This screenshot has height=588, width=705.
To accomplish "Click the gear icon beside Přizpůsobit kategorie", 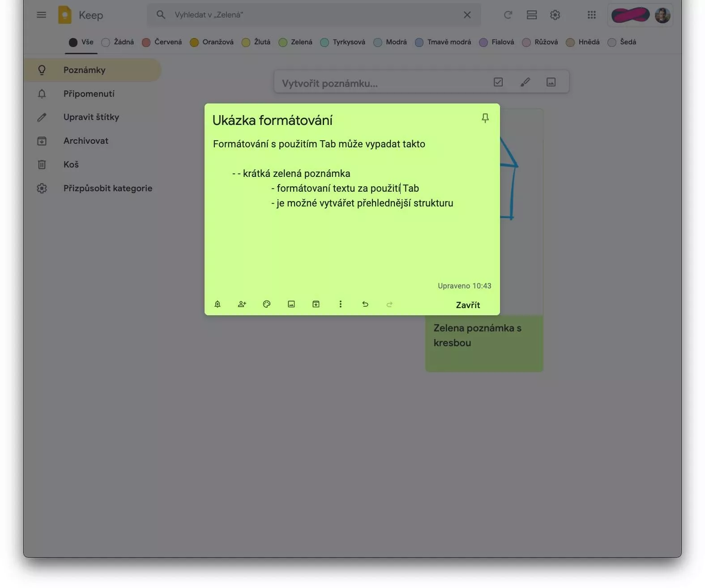I will click(42, 189).
